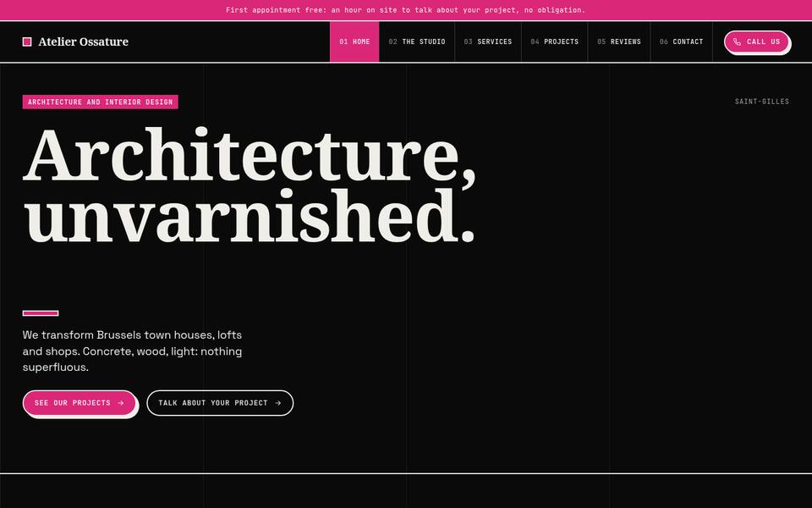Viewport: 812px width, 508px height.
Task: Click the free appointment announcement banner text
Action: coord(405,10)
